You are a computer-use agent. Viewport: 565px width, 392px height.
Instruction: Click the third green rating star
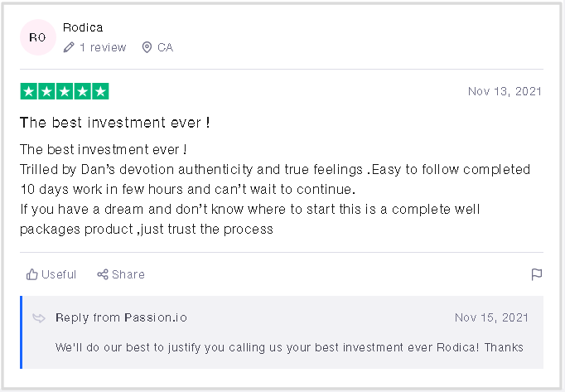click(x=65, y=91)
